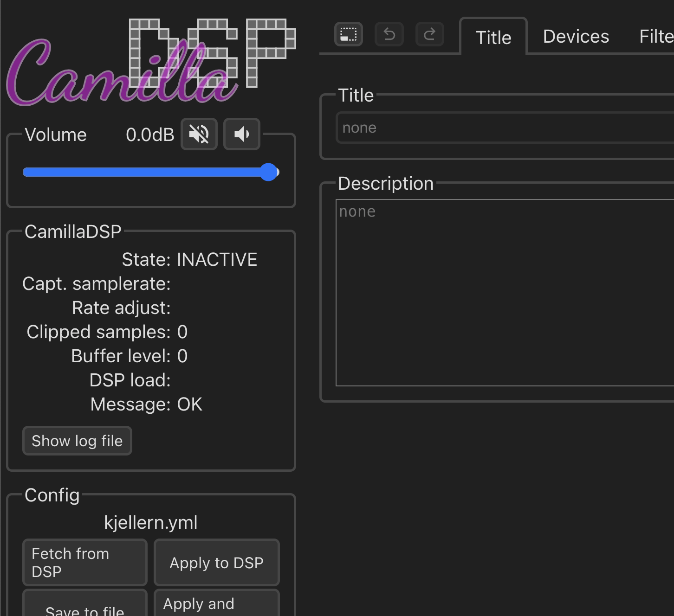Select the kjellern.yml config name

(x=151, y=522)
